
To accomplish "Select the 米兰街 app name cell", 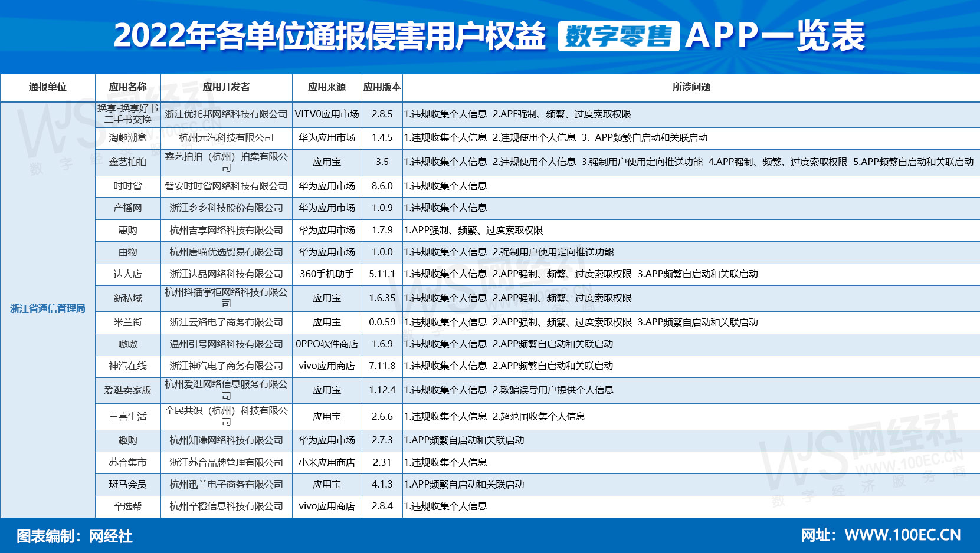I will pyautogui.click(x=128, y=322).
